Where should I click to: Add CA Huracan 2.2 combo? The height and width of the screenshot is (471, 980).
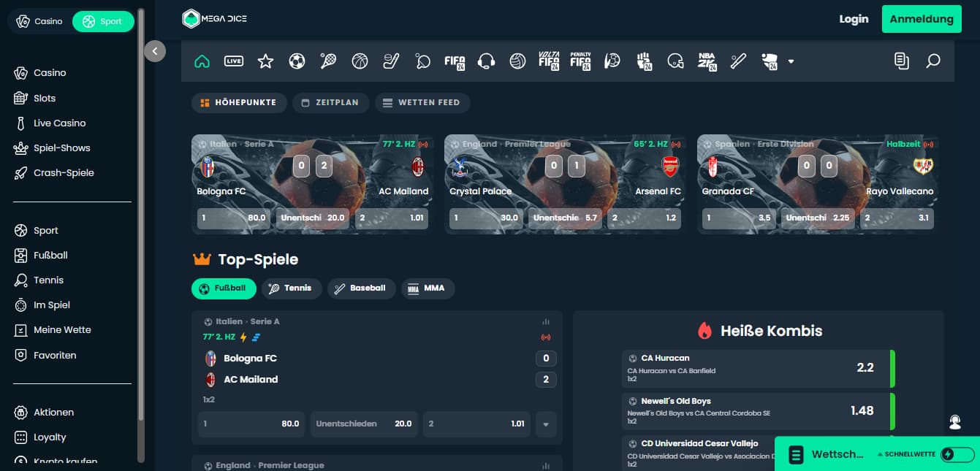(x=759, y=368)
